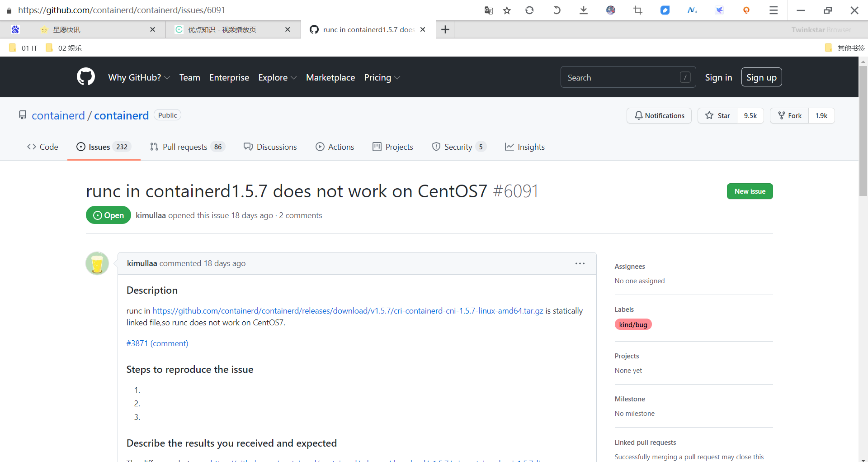
Task: Click the page vertical scrollbar thumb
Action: click(x=863, y=131)
